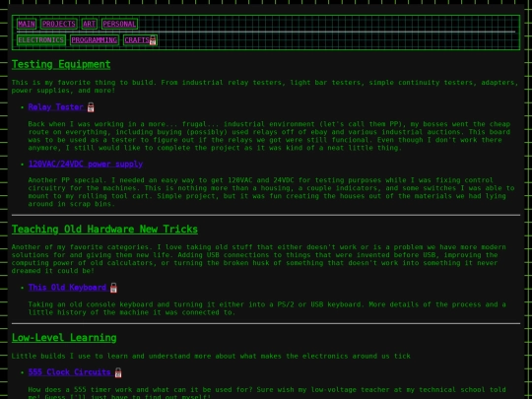Click the paragraph starting 'Another of my favorite categories'
The height and width of the screenshot is (399, 532).
259,259
